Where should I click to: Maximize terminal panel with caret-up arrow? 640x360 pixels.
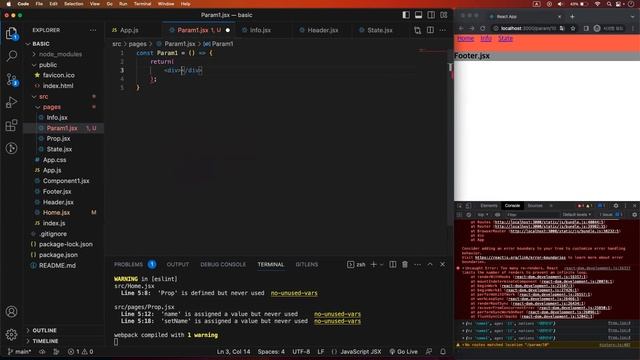(x=430, y=264)
